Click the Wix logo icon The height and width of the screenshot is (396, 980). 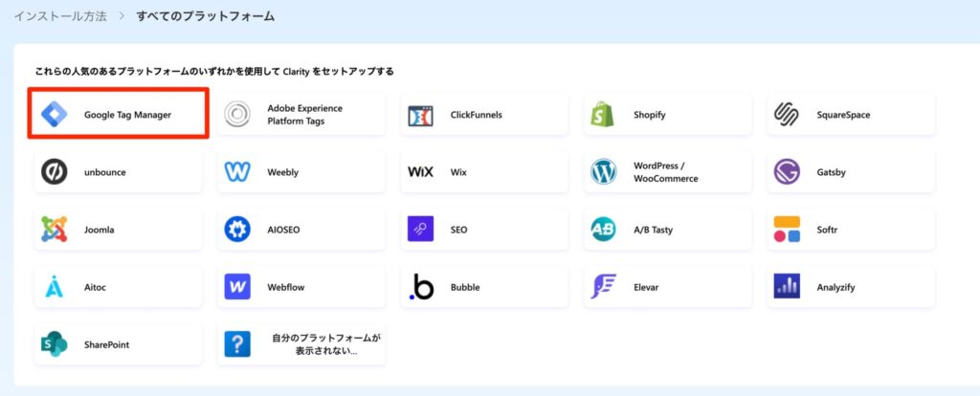click(421, 172)
